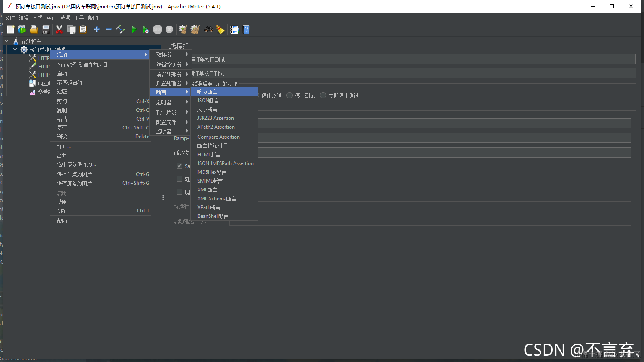Screen dimensions: 644x362
Task: Collapse the 在线打车 tree node
Action: click(x=7, y=41)
